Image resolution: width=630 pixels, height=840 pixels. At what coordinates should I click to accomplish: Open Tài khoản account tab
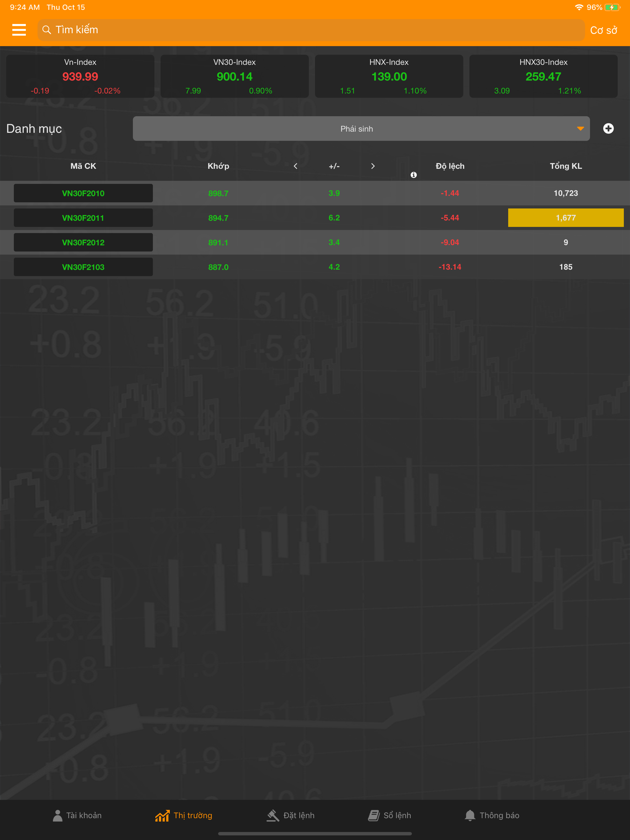pyautogui.click(x=77, y=815)
